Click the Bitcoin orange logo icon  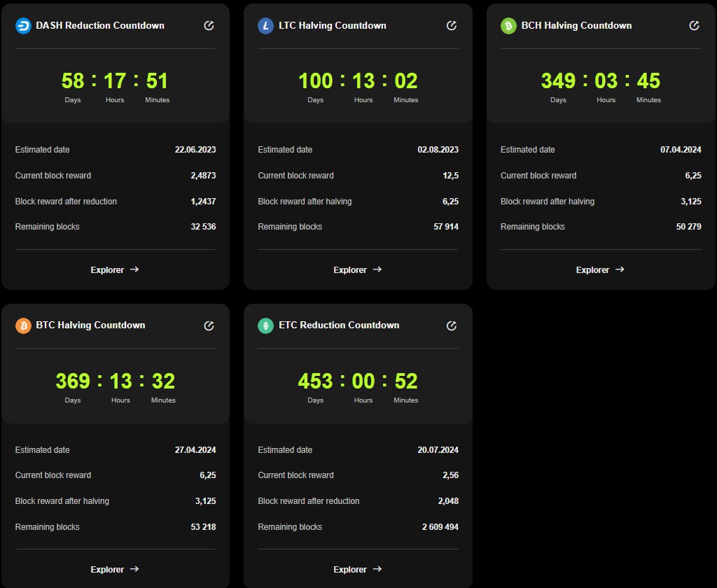coord(23,325)
